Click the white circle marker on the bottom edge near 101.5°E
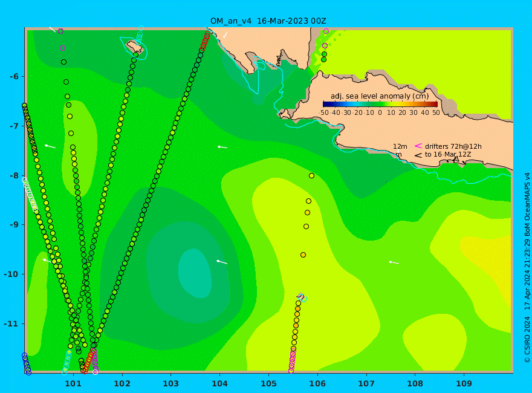 coord(96,372)
